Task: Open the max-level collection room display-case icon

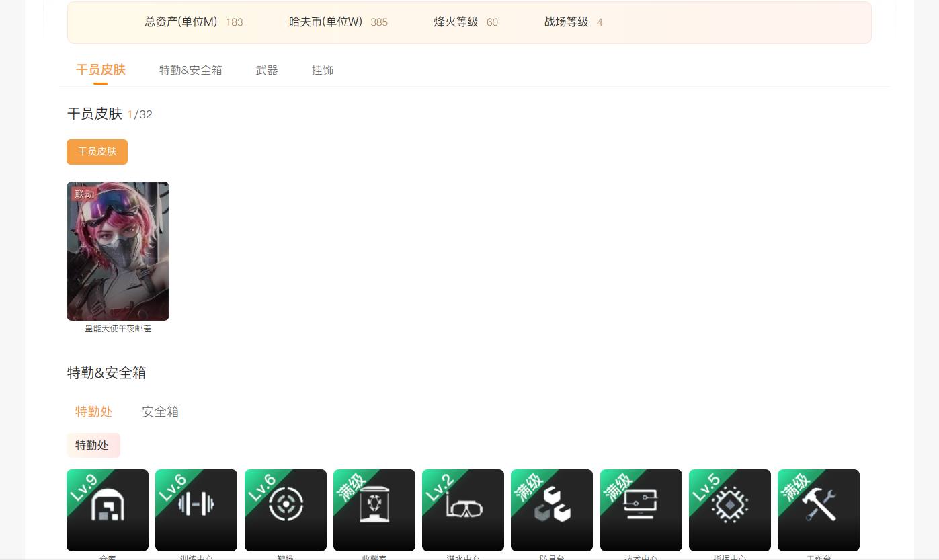Action: pos(374,510)
